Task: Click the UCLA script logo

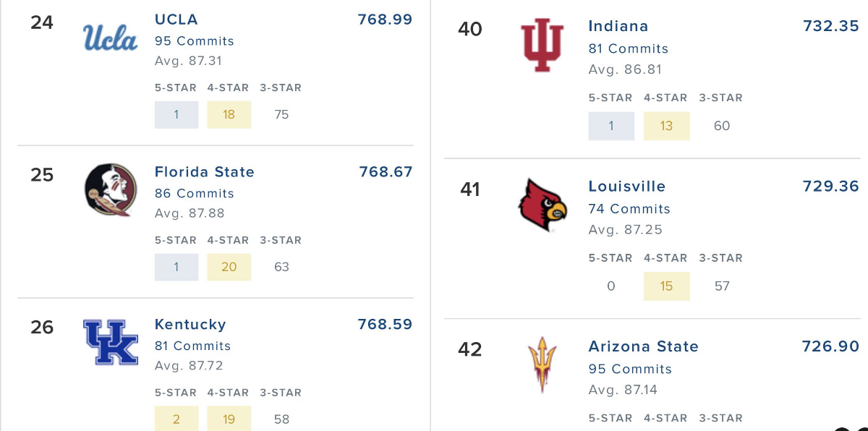Action: 110,37
